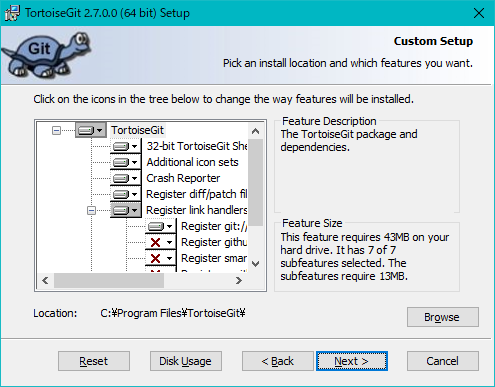Click the feature tree scroll down arrow
This screenshot has height=387, width=495.
click(x=256, y=264)
